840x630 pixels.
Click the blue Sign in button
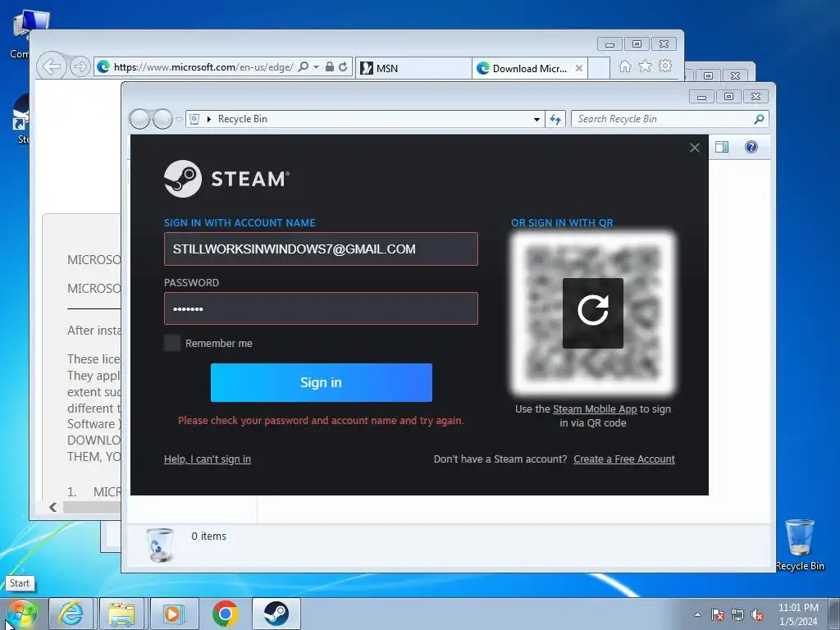click(321, 382)
